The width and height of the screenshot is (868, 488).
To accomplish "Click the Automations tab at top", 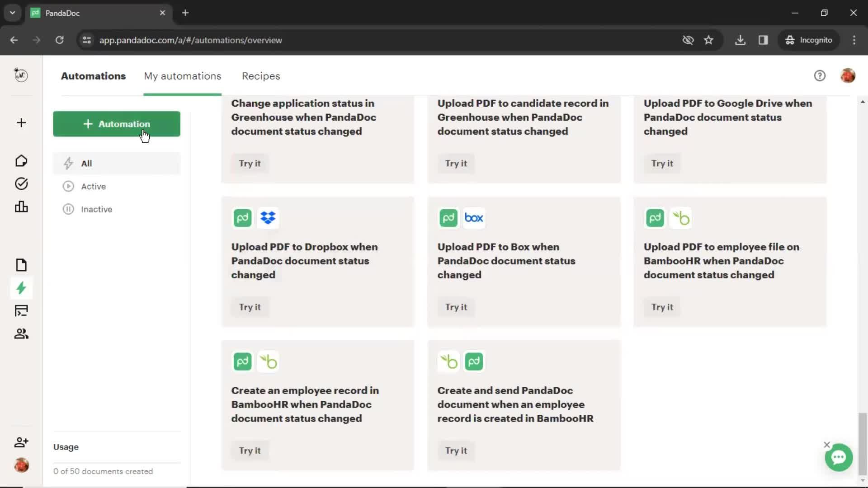I will pos(94,75).
